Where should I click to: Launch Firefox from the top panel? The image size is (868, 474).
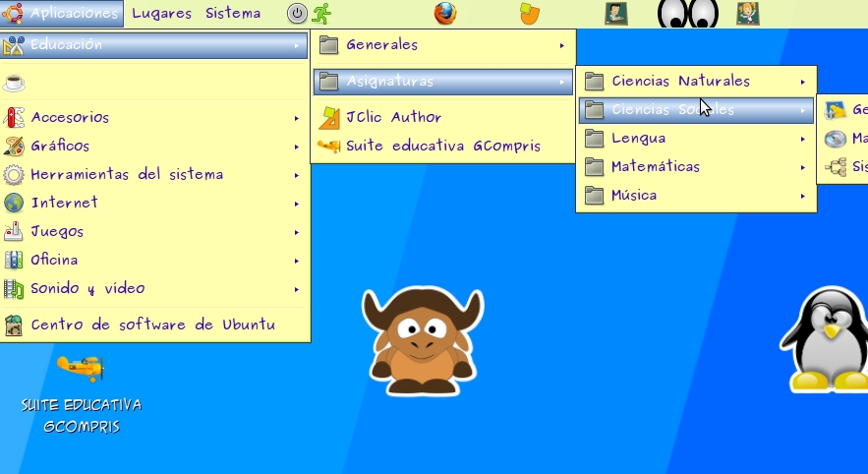pyautogui.click(x=445, y=14)
